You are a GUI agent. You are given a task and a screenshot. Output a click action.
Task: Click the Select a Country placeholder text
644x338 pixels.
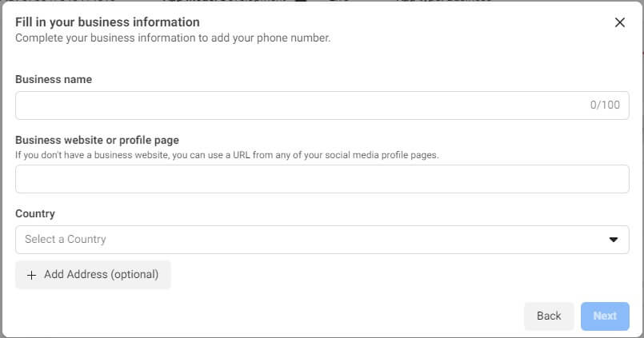point(66,239)
